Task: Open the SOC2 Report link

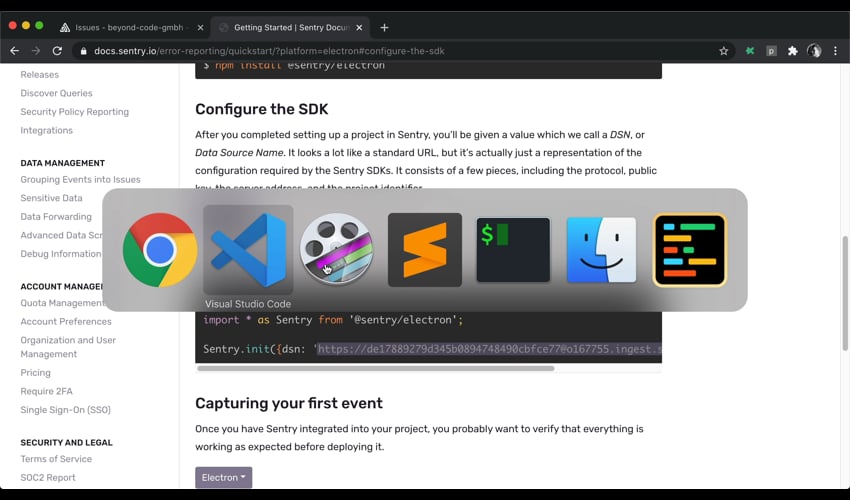Action: point(48,478)
